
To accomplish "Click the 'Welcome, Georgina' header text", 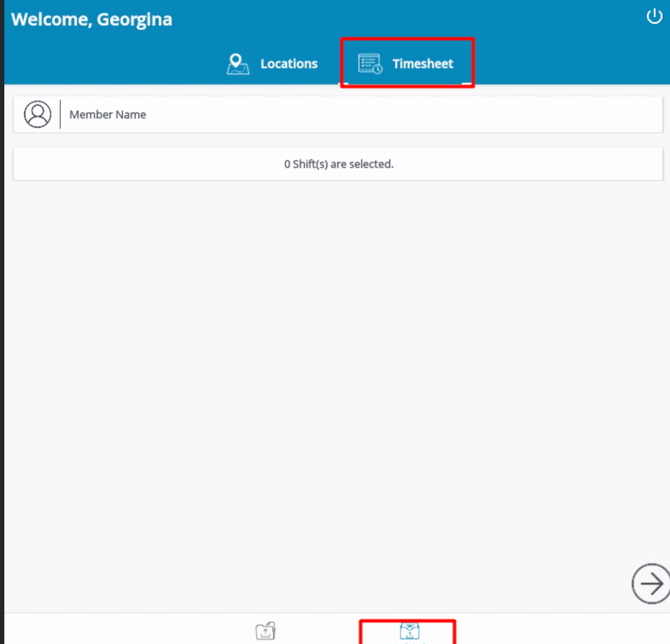I will pyautogui.click(x=91, y=20).
